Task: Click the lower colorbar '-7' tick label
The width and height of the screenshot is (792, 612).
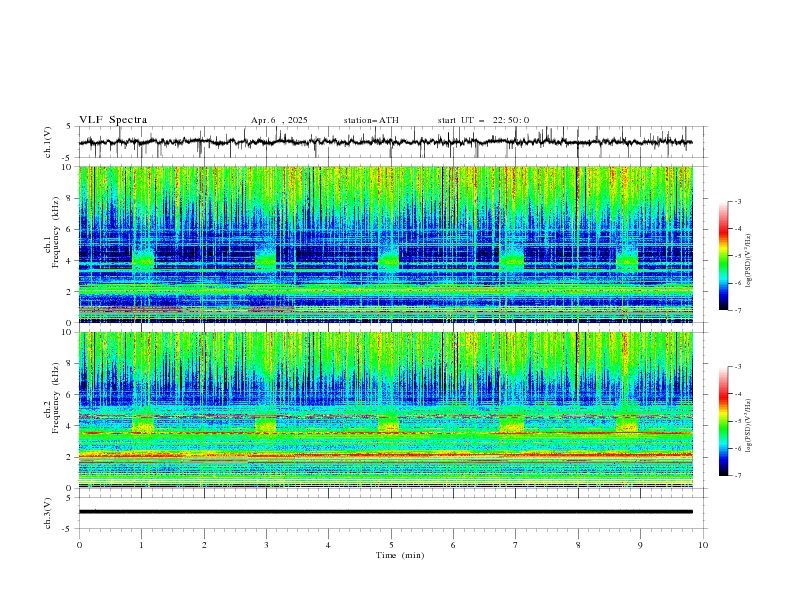Action: tap(738, 476)
